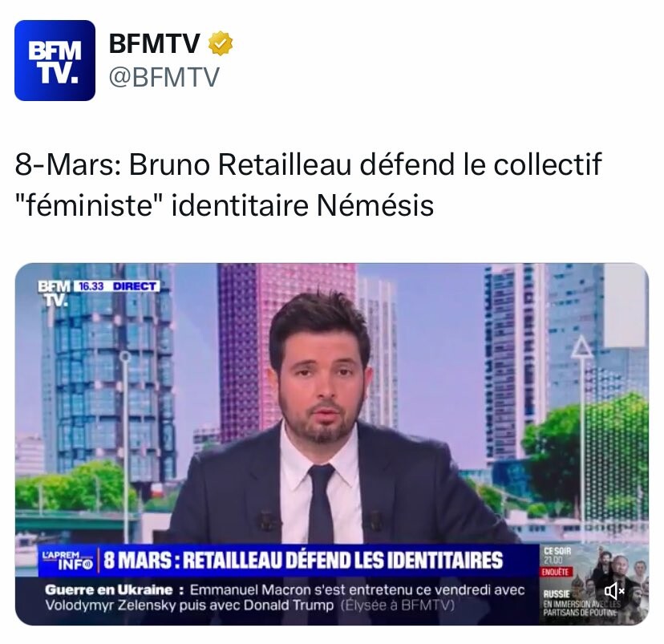Click the (Élysée à BFMTV) source text

tap(397, 606)
